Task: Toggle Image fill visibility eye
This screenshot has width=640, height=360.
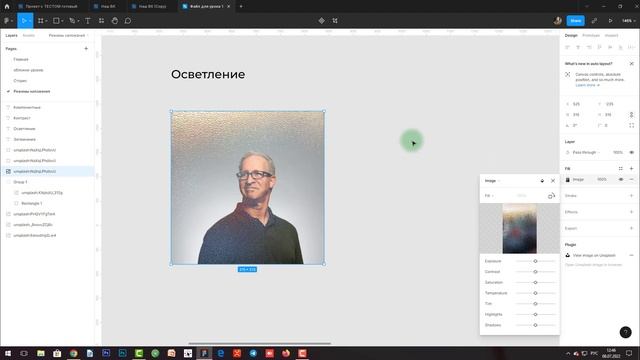Action: [x=621, y=180]
